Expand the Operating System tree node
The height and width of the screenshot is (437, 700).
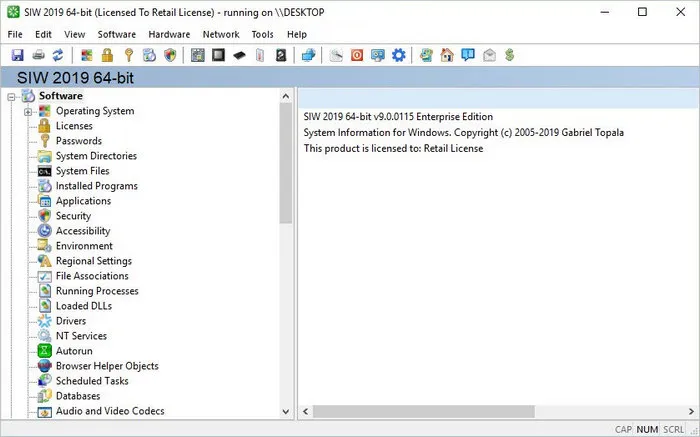[28, 112]
